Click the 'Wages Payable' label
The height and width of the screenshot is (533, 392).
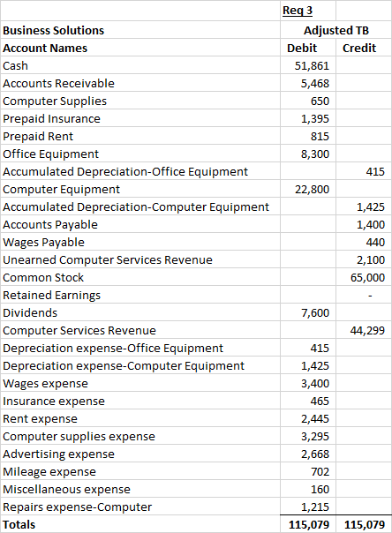click(43, 243)
